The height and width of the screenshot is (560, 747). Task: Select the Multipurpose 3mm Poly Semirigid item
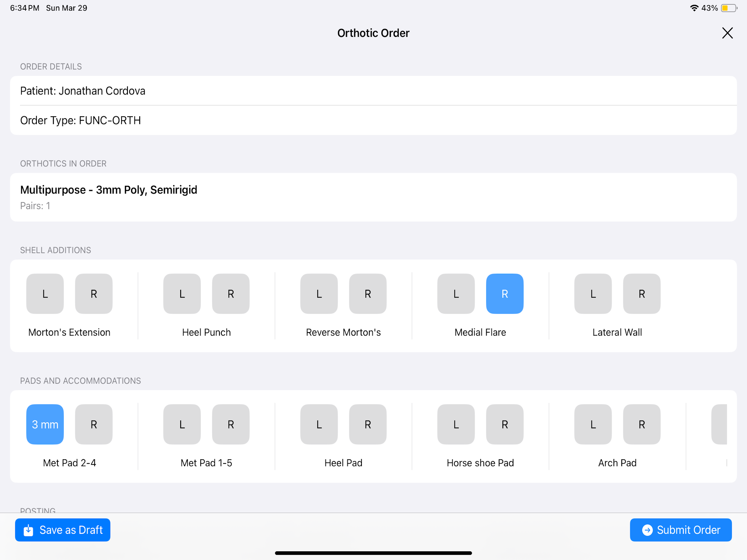pos(373,197)
